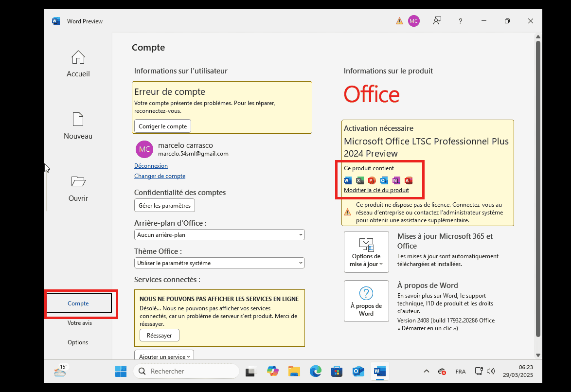Expand the Arrière-plan d'Office dropdown
This screenshot has width=571, height=392.
click(x=219, y=235)
